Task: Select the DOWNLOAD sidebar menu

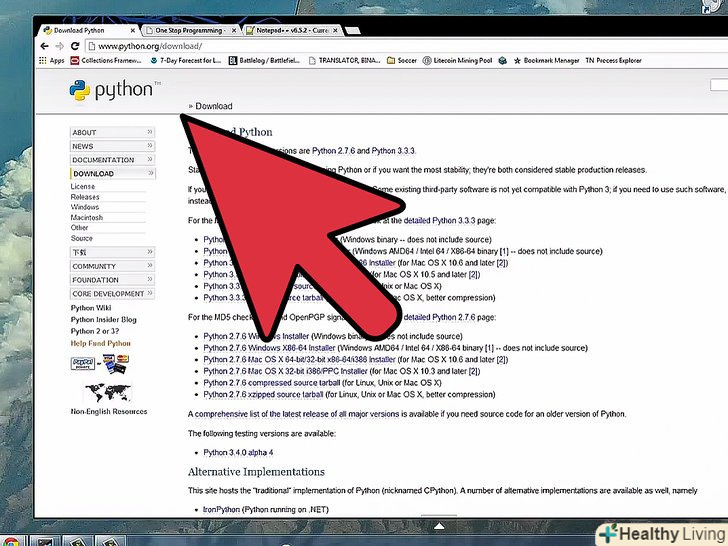Action: [x=112, y=173]
